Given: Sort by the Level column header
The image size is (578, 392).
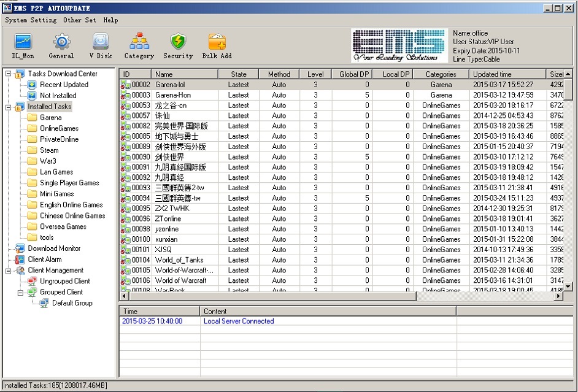Looking at the screenshot, I should tap(315, 74).
